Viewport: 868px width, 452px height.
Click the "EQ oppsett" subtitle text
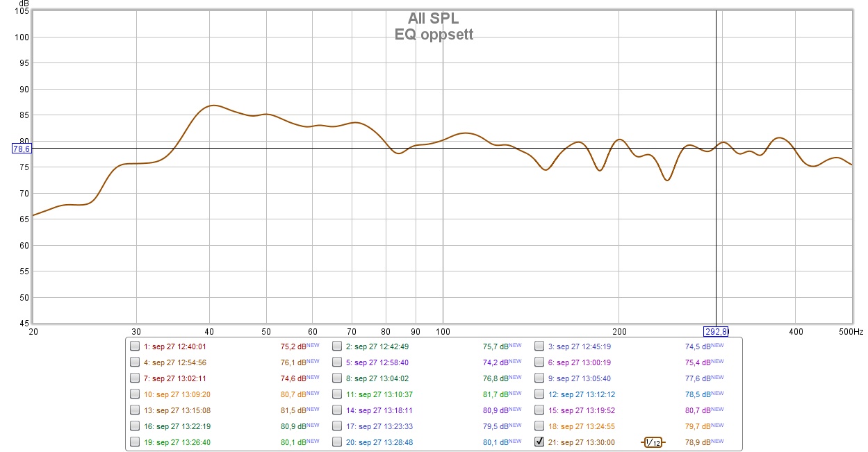[x=434, y=34]
